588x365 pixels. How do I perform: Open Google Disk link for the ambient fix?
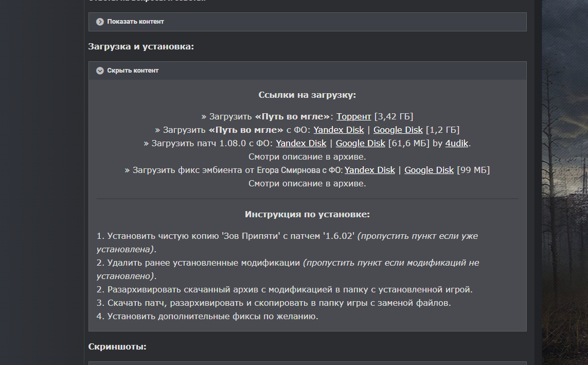pyautogui.click(x=429, y=170)
